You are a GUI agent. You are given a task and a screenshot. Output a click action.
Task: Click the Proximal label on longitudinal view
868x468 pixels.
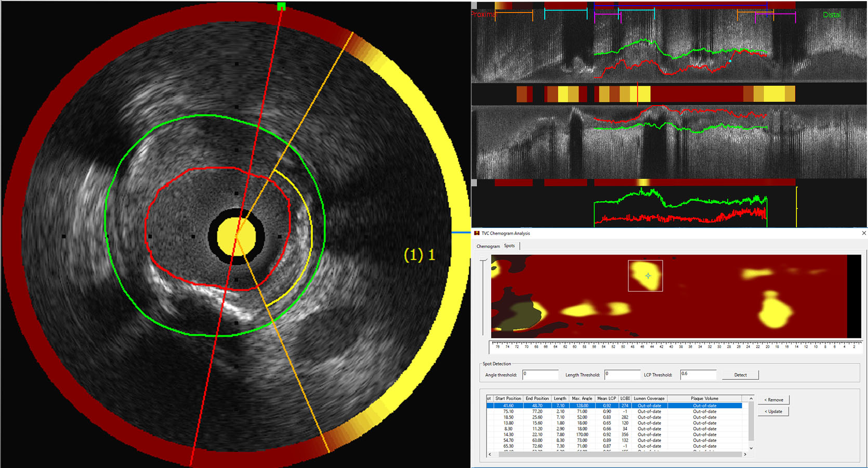click(483, 15)
